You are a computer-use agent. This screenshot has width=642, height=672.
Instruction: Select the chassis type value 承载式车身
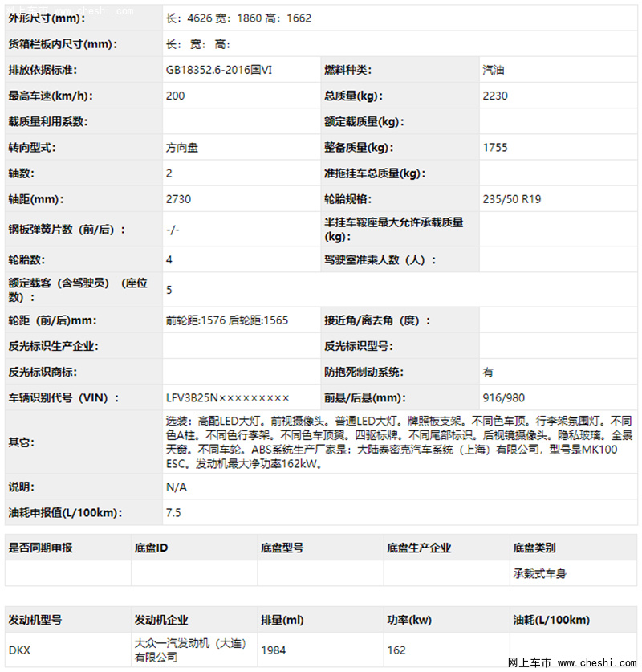coord(539,573)
